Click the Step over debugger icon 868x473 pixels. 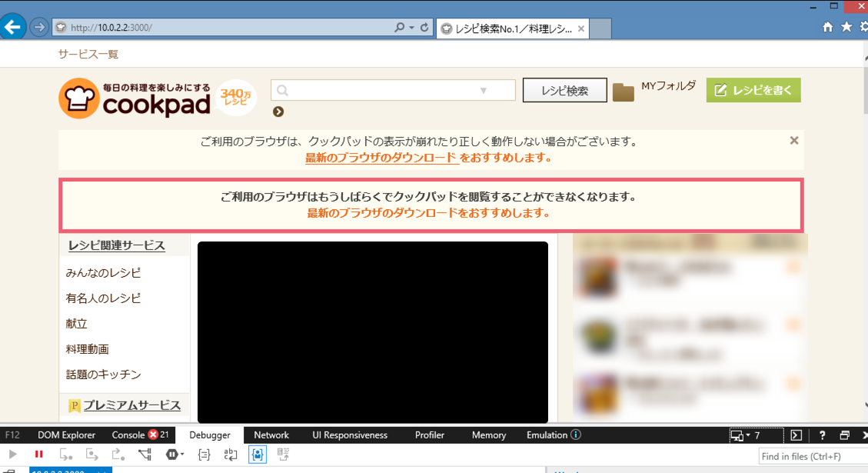click(x=92, y=455)
